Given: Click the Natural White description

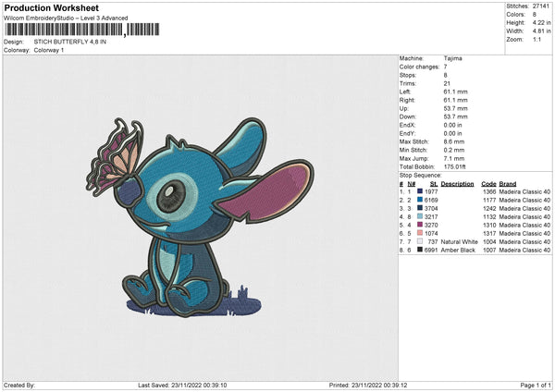Looking at the screenshot, I should click(460, 241).
